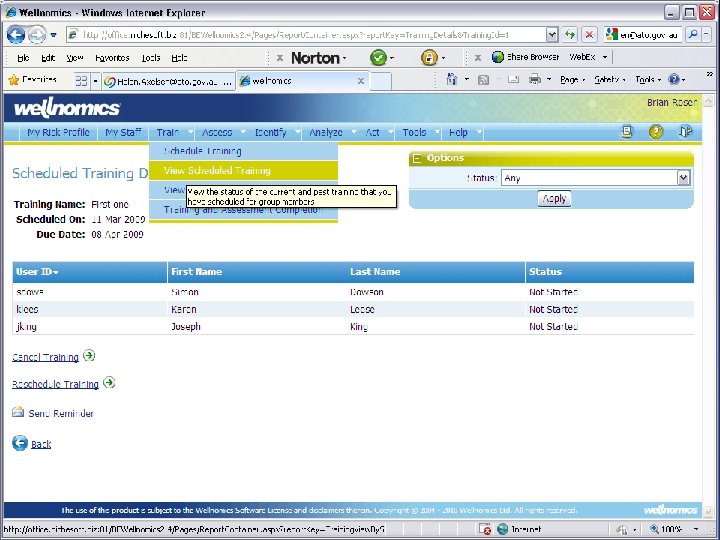Open the Edit menu
Viewport: 720px width, 540px height.
(48, 58)
